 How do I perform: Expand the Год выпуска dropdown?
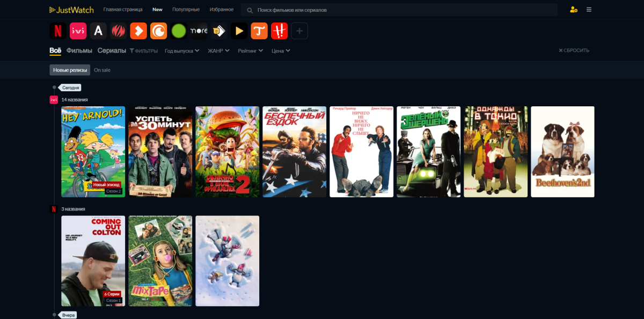point(182,51)
